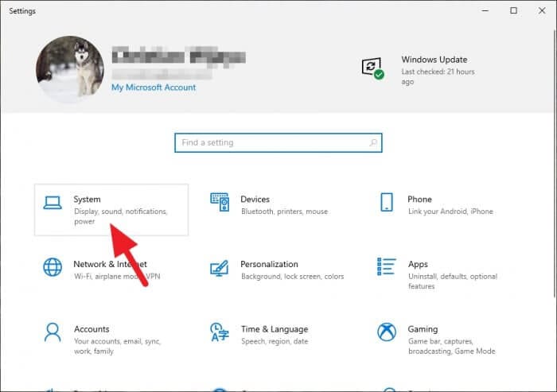Minimize the Settings window
The width and height of the screenshot is (557, 392).
click(485, 10)
